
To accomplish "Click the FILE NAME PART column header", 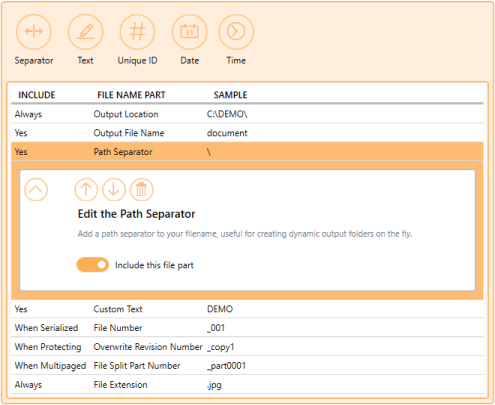I will pos(131,95).
